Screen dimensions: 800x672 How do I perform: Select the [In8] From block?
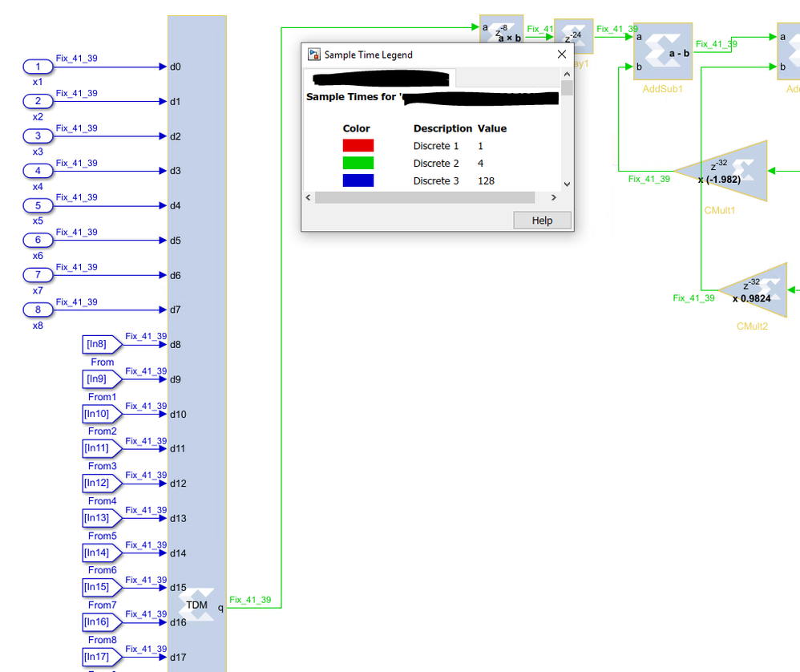(x=102, y=344)
